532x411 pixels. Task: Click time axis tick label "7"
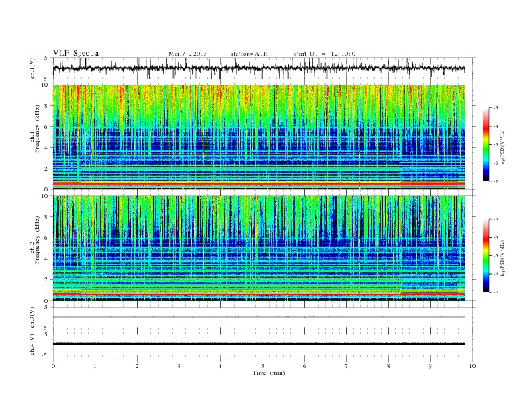[x=347, y=366]
